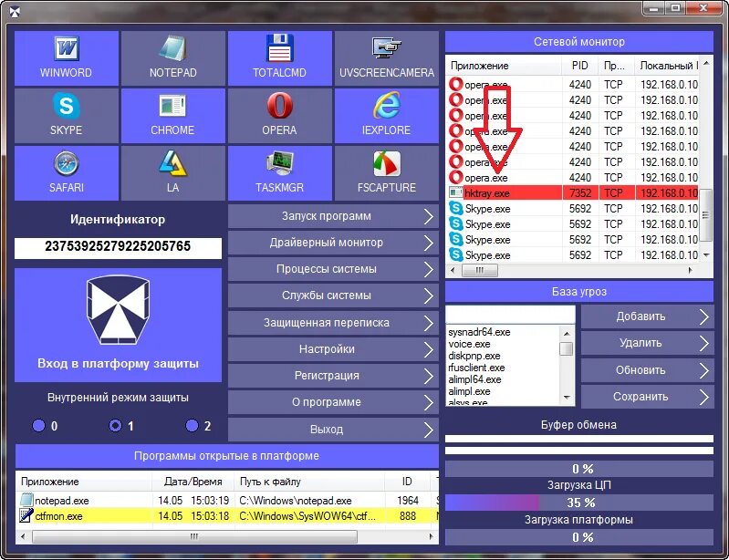Click the hktray.exe row icon

tap(455, 192)
